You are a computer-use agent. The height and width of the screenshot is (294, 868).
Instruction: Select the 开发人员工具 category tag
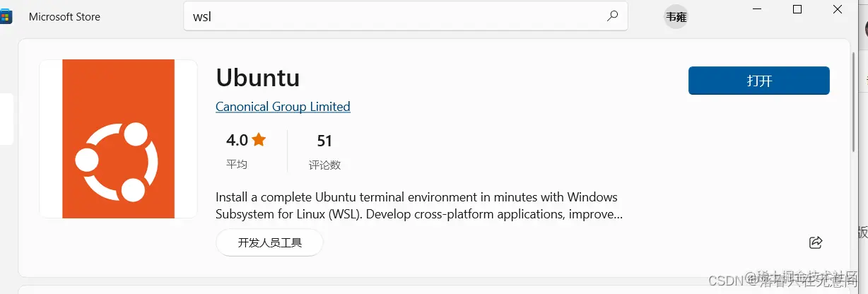click(269, 242)
